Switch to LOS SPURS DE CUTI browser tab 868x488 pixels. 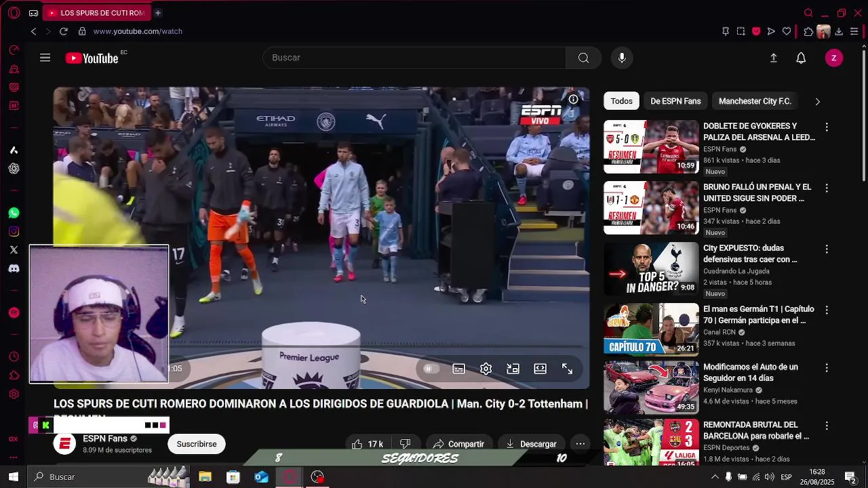[x=96, y=13]
